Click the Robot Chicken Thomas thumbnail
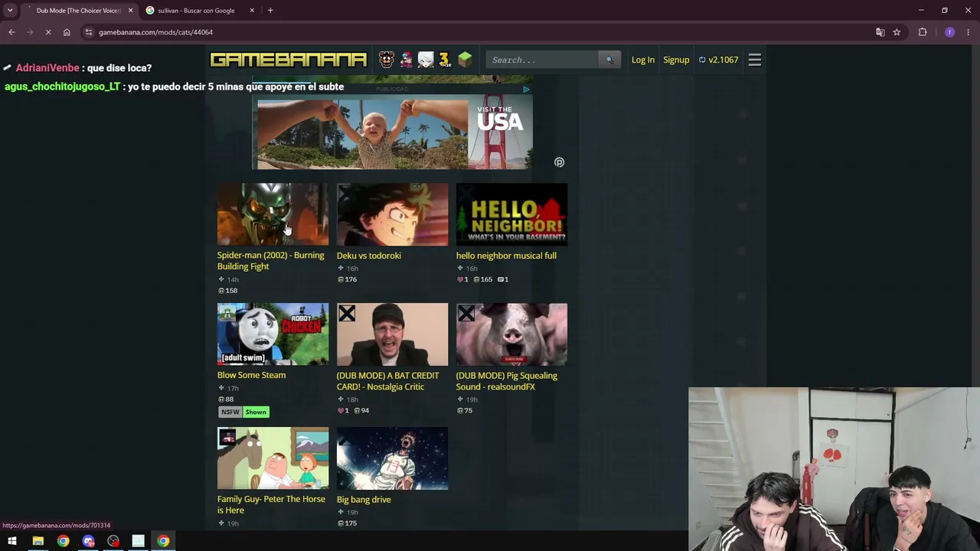This screenshot has height=551, width=980. pos(273,334)
